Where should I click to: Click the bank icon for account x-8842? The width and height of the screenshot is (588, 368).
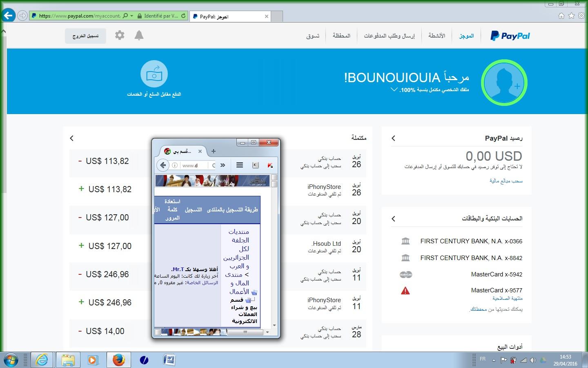405,258
